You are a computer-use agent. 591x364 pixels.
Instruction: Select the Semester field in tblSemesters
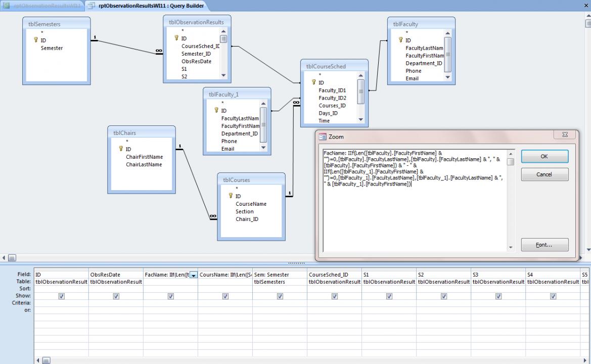52,48
